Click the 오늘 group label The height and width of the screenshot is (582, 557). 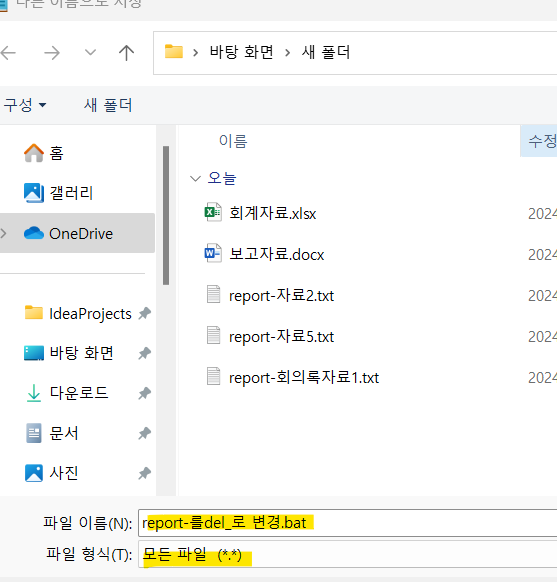[222, 178]
